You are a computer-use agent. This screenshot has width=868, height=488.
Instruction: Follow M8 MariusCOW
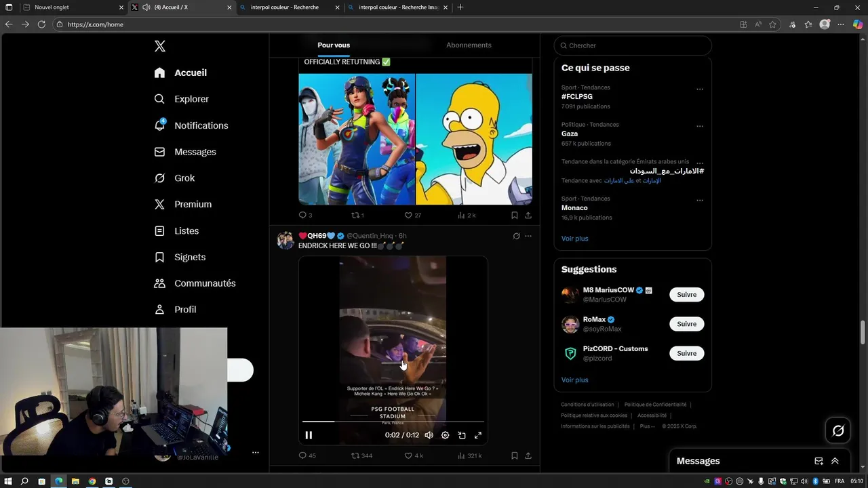click(687, 294)
